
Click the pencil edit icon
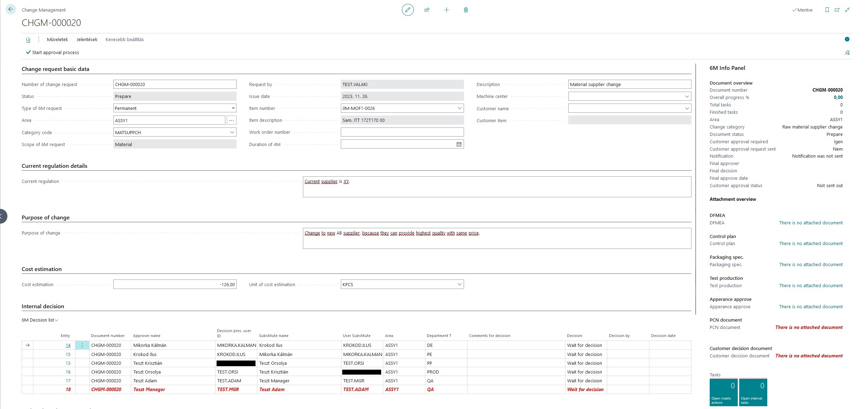pyautogui.click(x=408, y=10)
